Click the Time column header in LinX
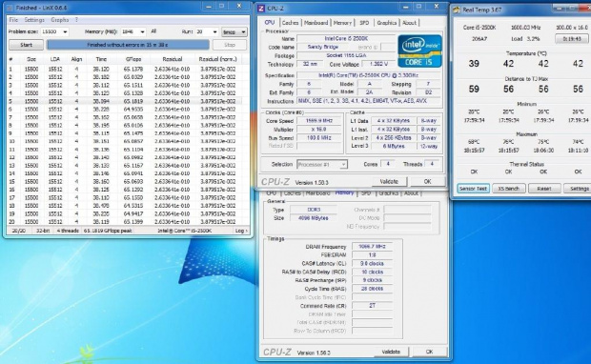Screen dimensions: 591x364 click(101, 59)
